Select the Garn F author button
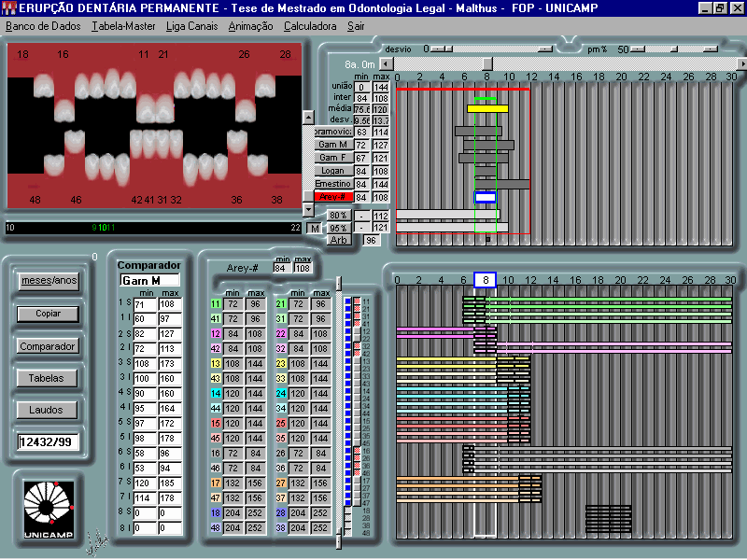The height and width of the screenshot is (560, 747). pyautogui.click(x=333, y=157)
